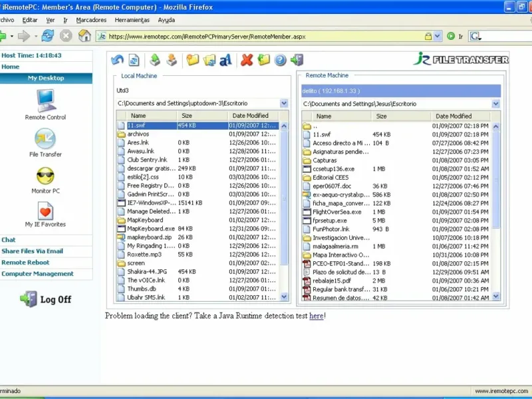Click the Google search engine icon
Image resolution: width=532 pixels, height=399 pixels.
pos(475,36)
